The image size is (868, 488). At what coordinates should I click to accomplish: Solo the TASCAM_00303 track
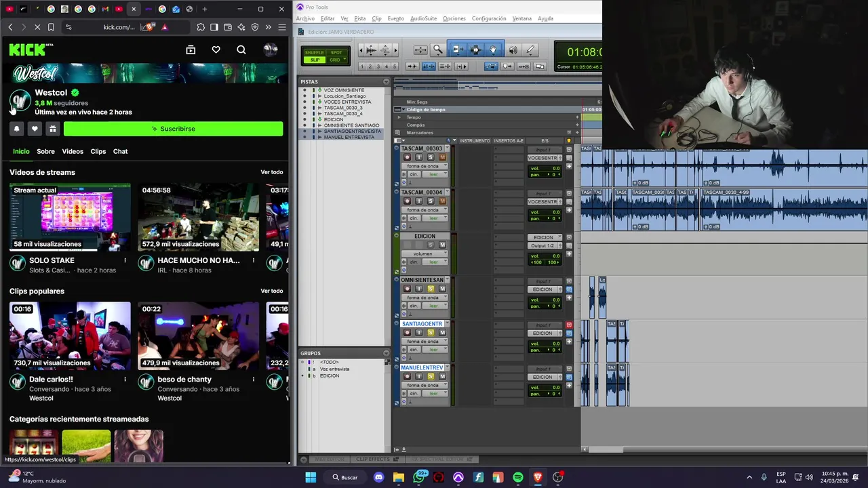pos(430,157)
